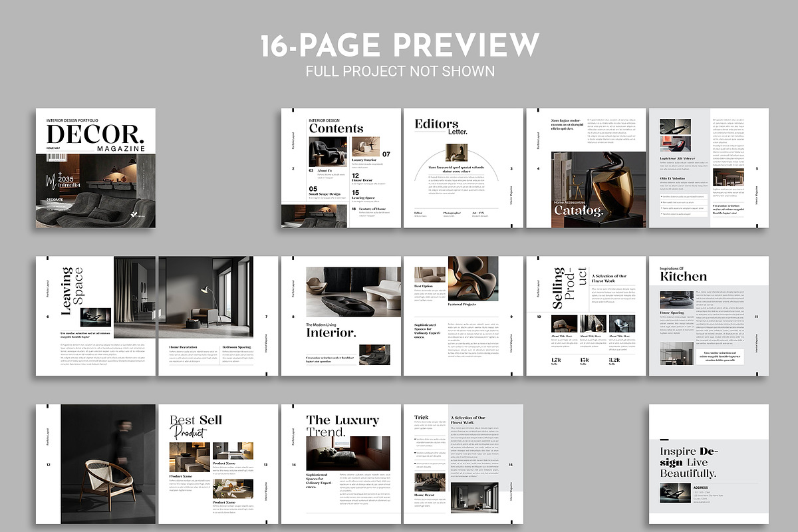
Task: Open the Inspire Design Live Beautifully back page
Action: (x=709, y=464)
